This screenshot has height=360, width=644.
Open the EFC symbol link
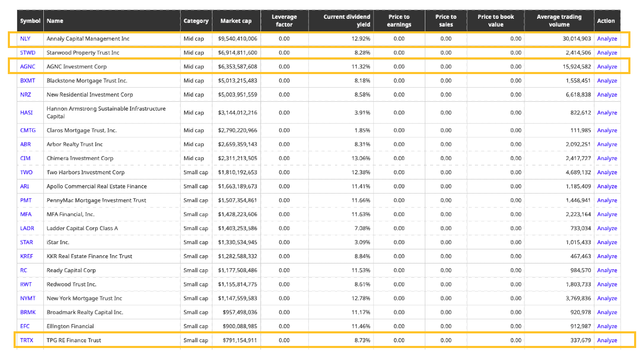[x=25, y=327]
